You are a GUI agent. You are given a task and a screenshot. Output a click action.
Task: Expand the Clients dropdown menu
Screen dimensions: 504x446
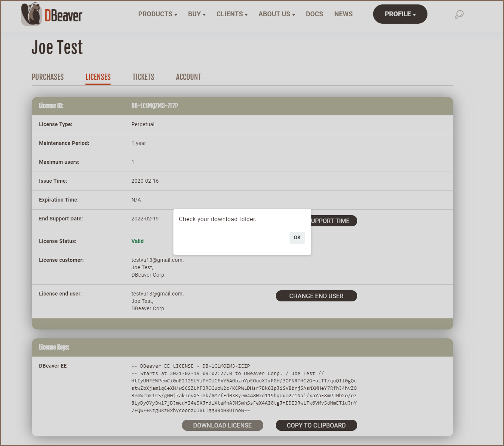coord(232,14)
